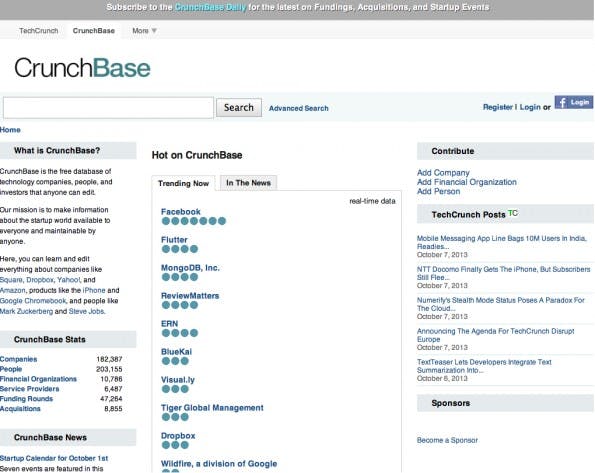Viewport: 595px width, 473px height.
Task: Click the Register link
Action: (497, 107)
